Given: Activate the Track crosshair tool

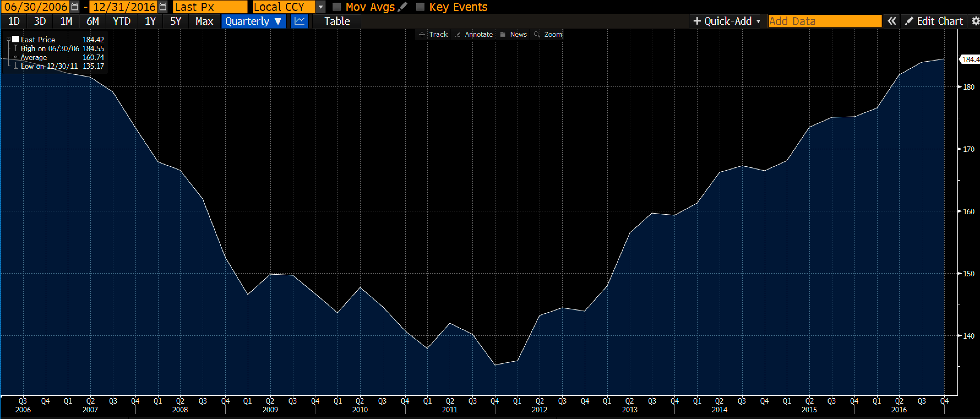Looking at the screenshot, I should pyautogui.click(x=433, y=35).
